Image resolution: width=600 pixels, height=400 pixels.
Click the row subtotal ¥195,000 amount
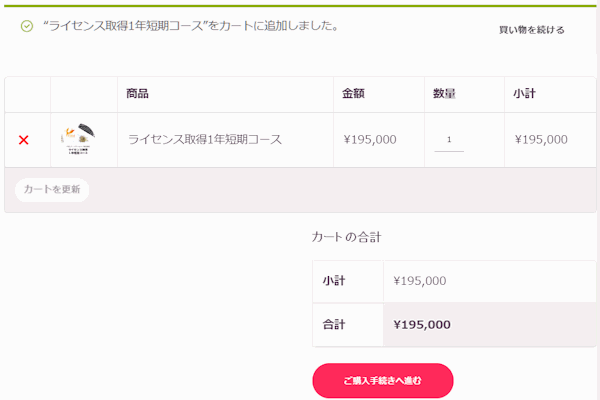541,140
